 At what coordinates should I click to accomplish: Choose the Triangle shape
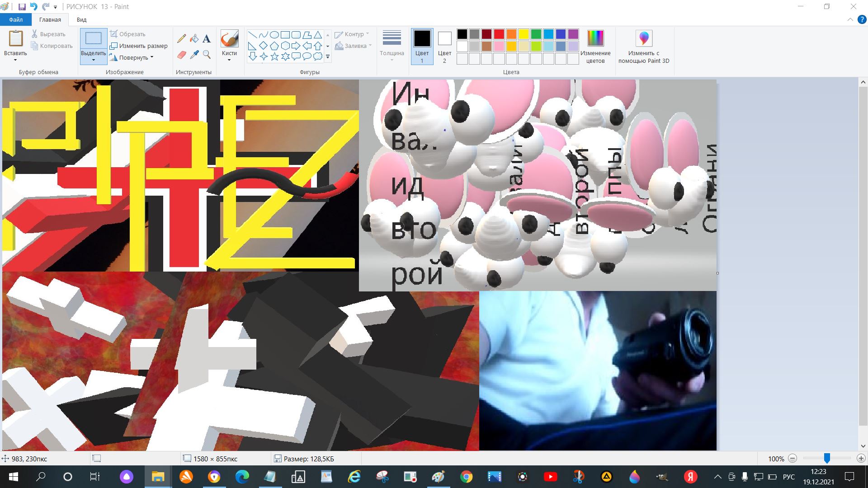click(318, 35)
